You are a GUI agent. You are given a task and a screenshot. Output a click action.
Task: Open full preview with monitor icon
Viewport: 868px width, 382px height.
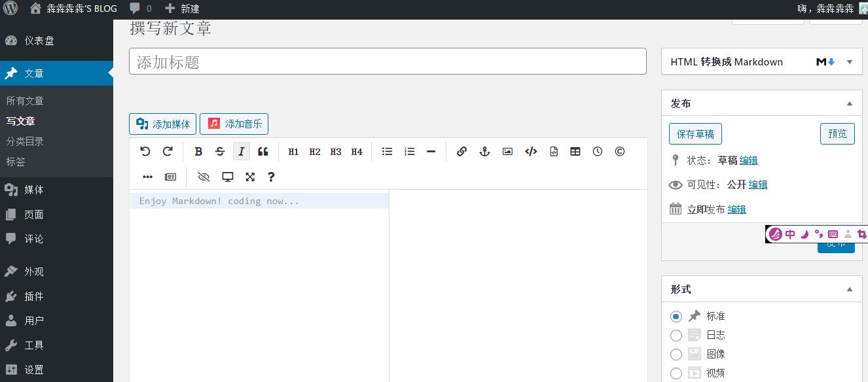click(228, 177)
